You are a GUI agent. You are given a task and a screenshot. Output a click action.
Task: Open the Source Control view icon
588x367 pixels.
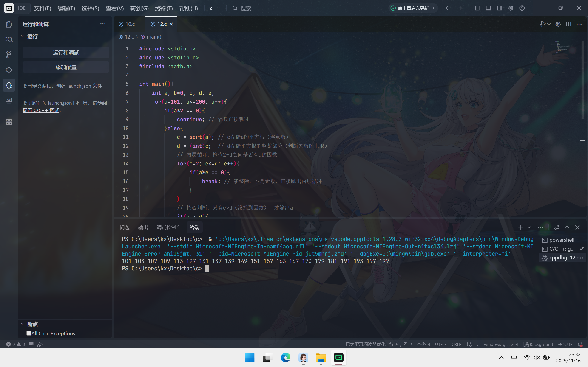click(x=9, y=55)
